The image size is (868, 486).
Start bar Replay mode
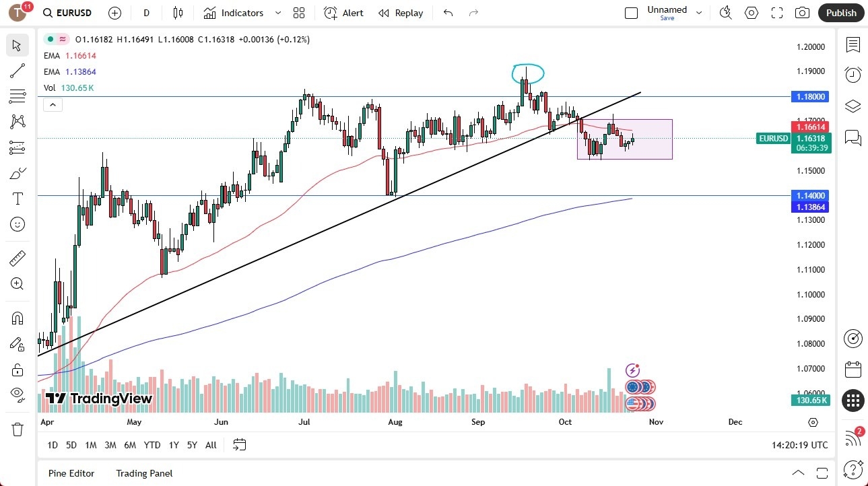[x=401, y=13]
